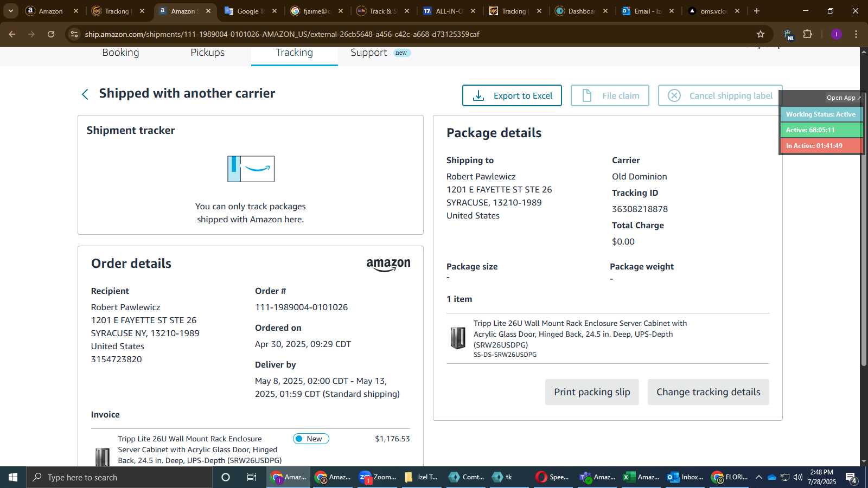The width and height of the screenshot is (868, 488).
Task: Click invoice price $1,176.53
Action: [x=392, y=439]
